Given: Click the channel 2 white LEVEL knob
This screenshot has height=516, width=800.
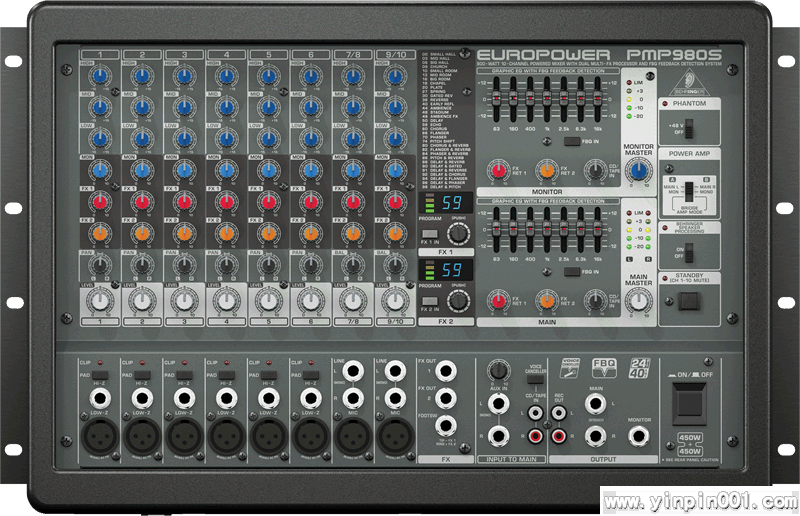Looking at the screenshot, I should point(142,299).
